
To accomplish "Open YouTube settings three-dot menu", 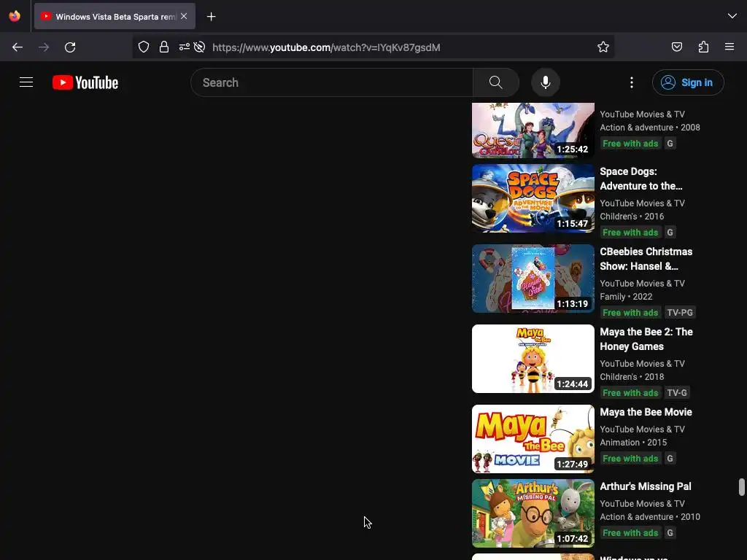I will [x=632, y=82].
